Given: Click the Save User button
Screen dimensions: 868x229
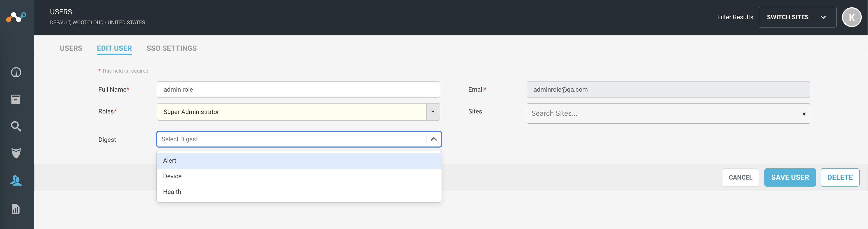Looking at the screenshot, I should (x=790, y=177).
